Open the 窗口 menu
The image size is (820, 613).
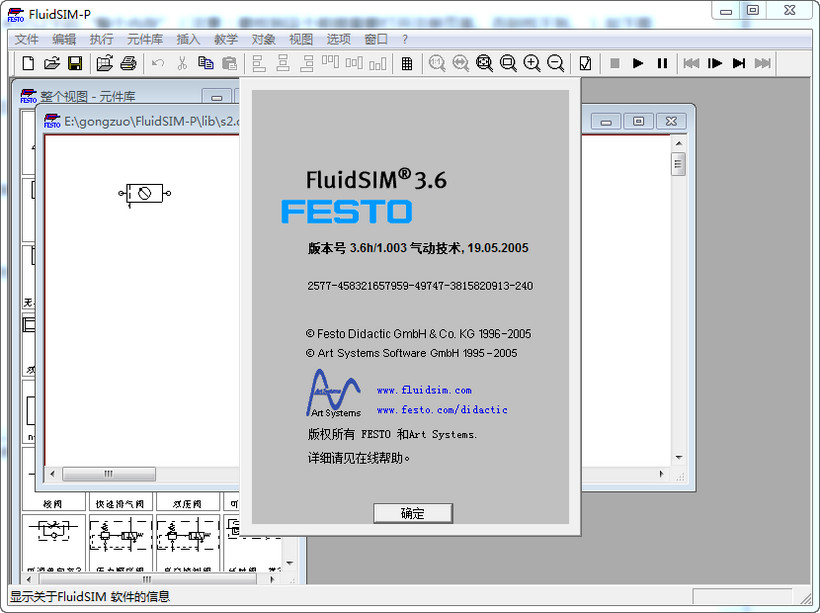click(377, 39)
